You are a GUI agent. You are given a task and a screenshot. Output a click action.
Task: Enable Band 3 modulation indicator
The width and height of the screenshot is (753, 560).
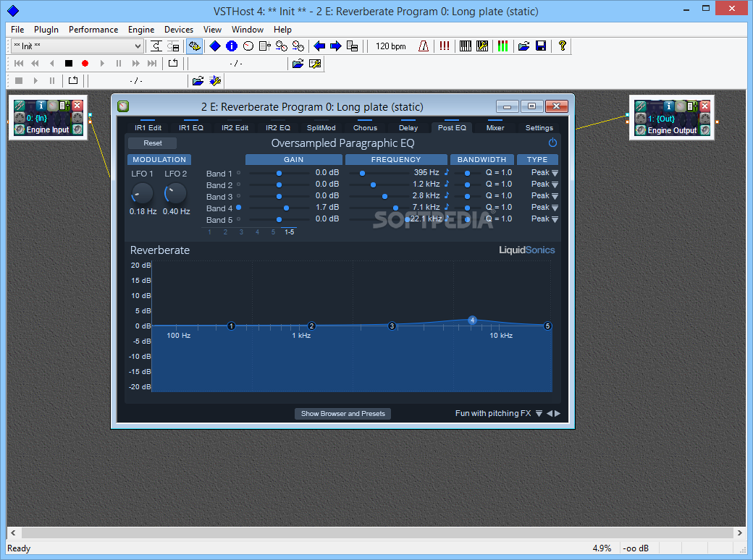[239, 196]
